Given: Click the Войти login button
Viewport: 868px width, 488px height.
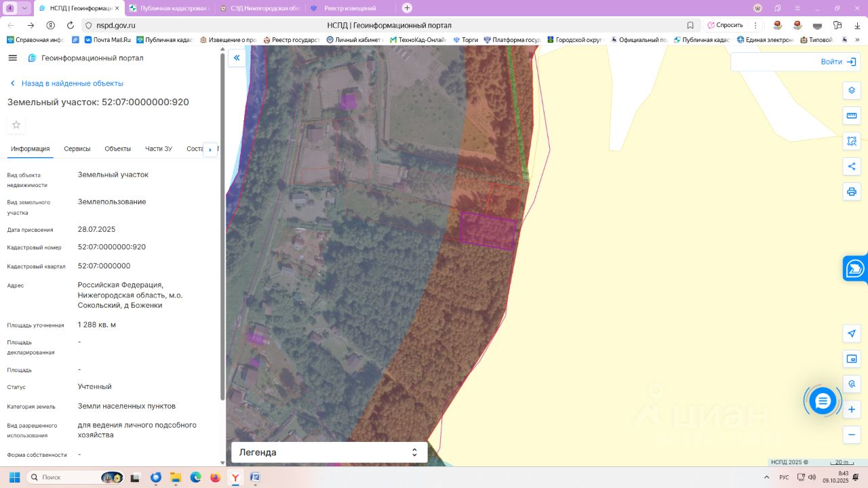Looking at the screenshot, I should pos(838,62).
